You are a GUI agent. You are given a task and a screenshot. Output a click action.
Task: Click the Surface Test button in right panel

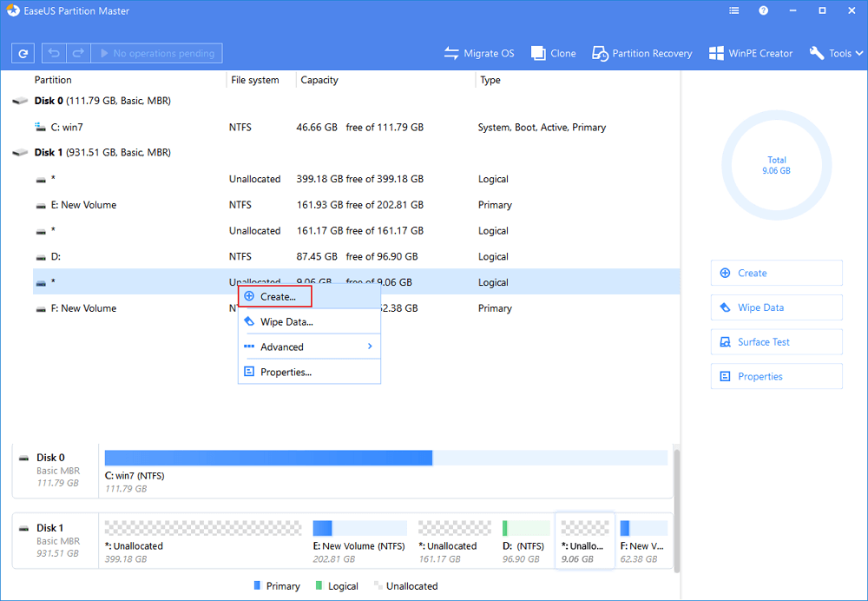(776, 342)
